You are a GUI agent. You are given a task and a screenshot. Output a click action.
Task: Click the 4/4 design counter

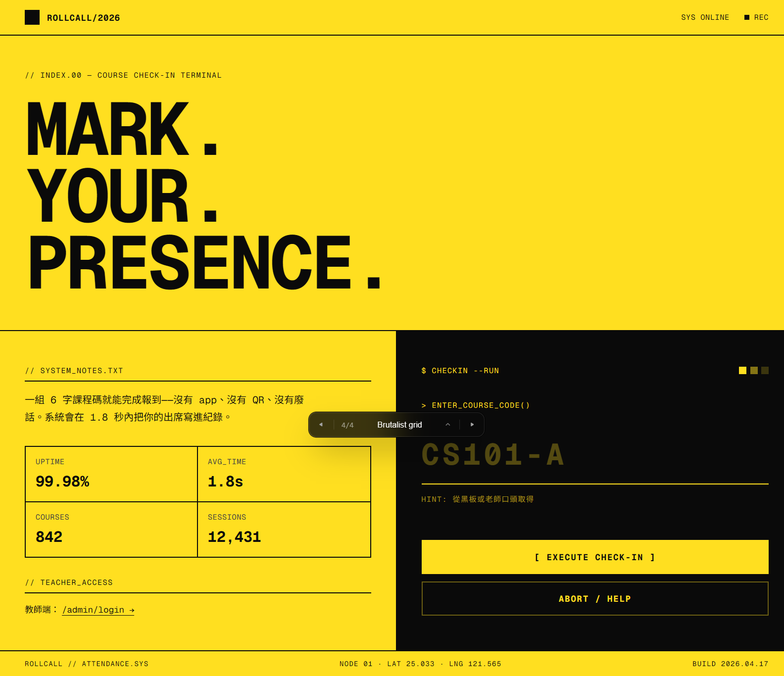pos(347,425)
